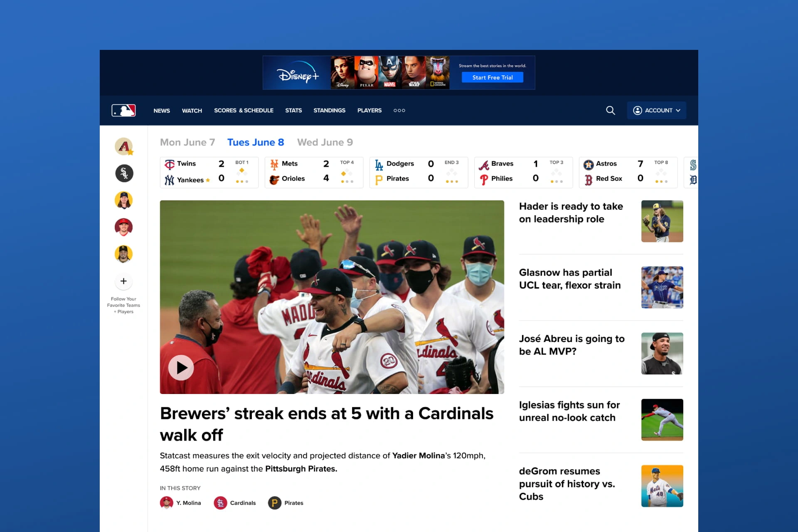Viewport: 798px width, 532px height.
Task: Open the Scores & Schedule menu
Action: click(x=244, y=111)
